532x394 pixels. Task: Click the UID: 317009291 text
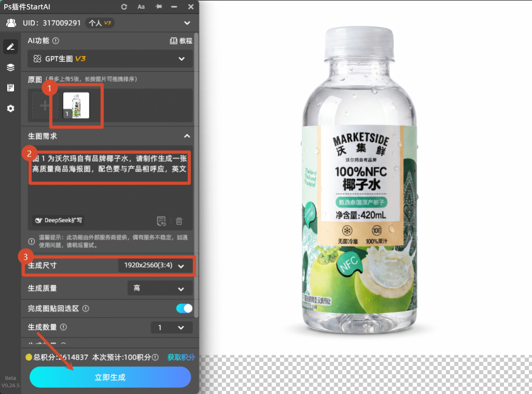51,23
